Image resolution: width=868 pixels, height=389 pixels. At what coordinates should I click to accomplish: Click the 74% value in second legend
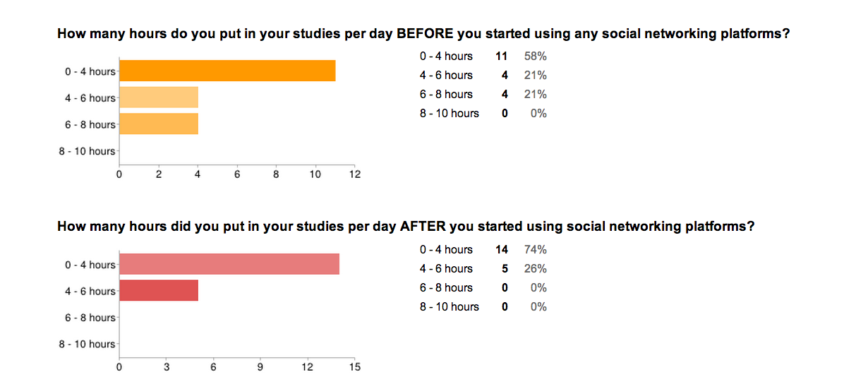click(x=536, y=249)
